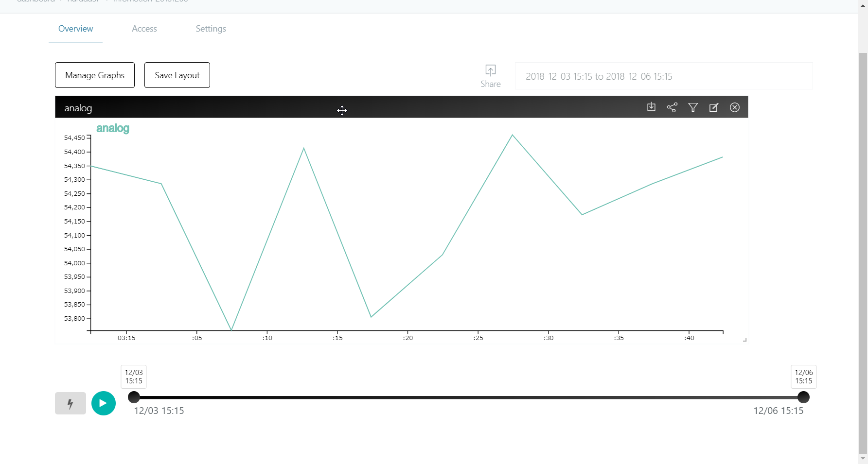Click the resize handle at chart corner
Screen dimensions: 868x464
(x=744, y=340)
